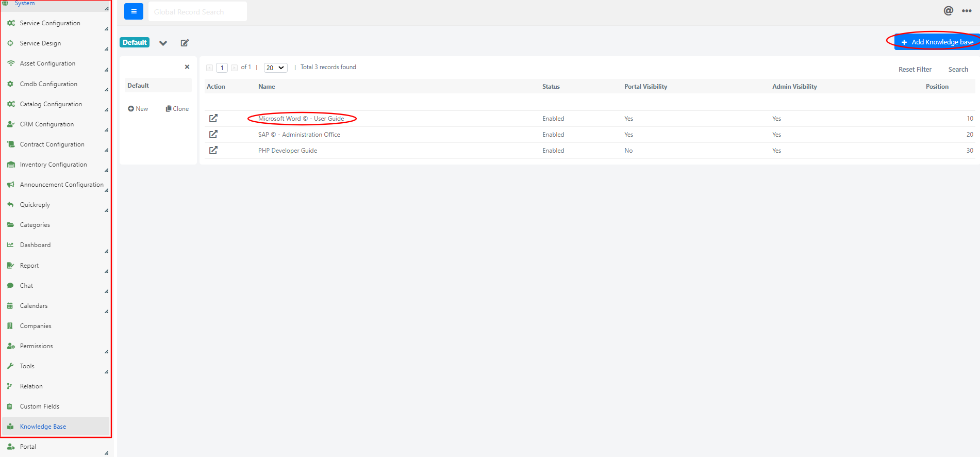Click the Categories folder icon
980x457 pixels.
point(10,225)
